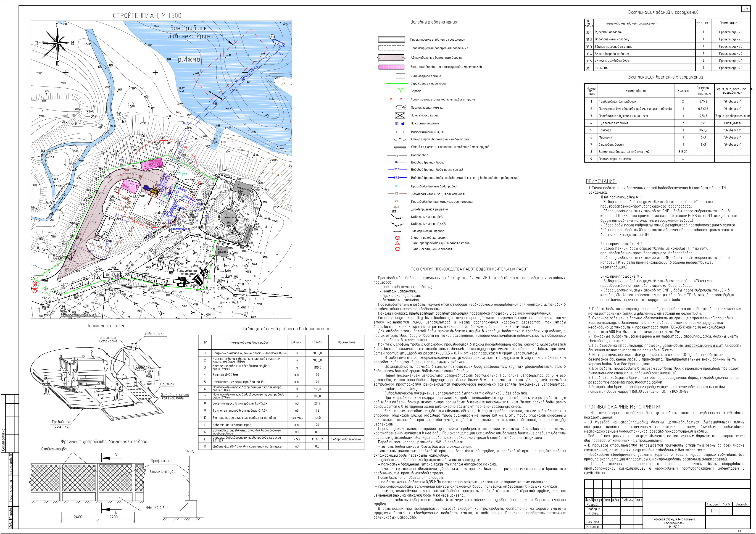Click the speed limit sign legend symbol
The width and height of the screenshot is (756, 534).
(398, 249)
